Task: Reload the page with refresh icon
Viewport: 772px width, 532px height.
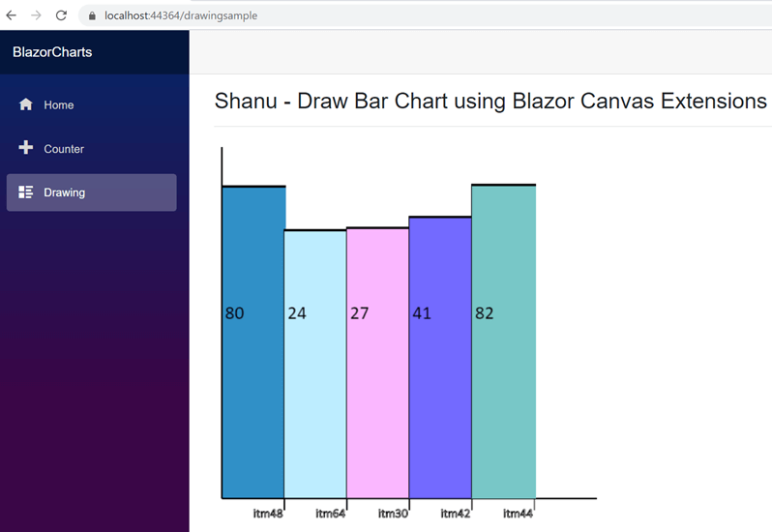Action: point(61,15)
